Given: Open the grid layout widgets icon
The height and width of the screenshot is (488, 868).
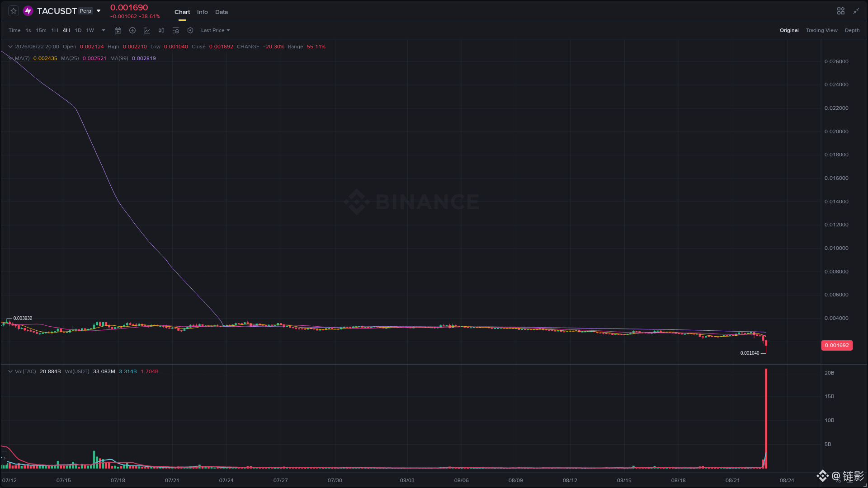Looking at the screenshot, I should (x=841, y=11).
